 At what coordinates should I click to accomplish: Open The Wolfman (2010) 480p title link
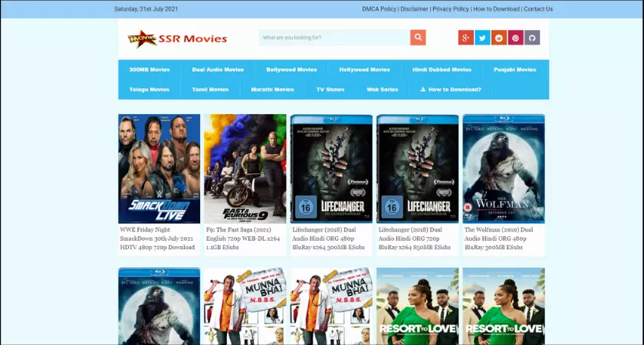pyautogui.click(x=499, y=238)
